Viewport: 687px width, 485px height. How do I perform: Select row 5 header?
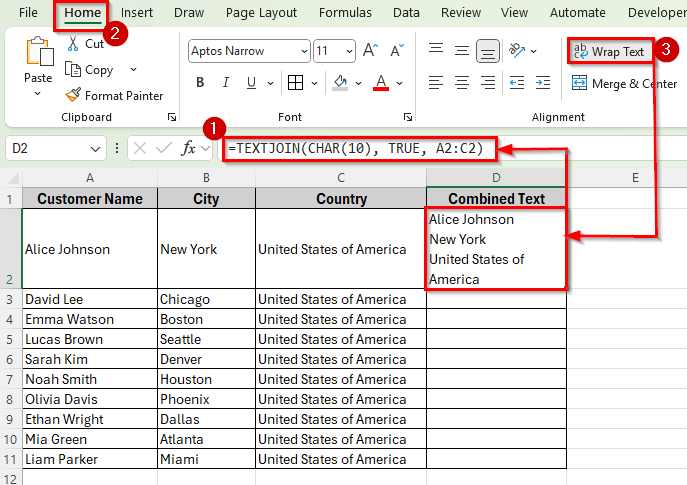click(x=10, y=340)
